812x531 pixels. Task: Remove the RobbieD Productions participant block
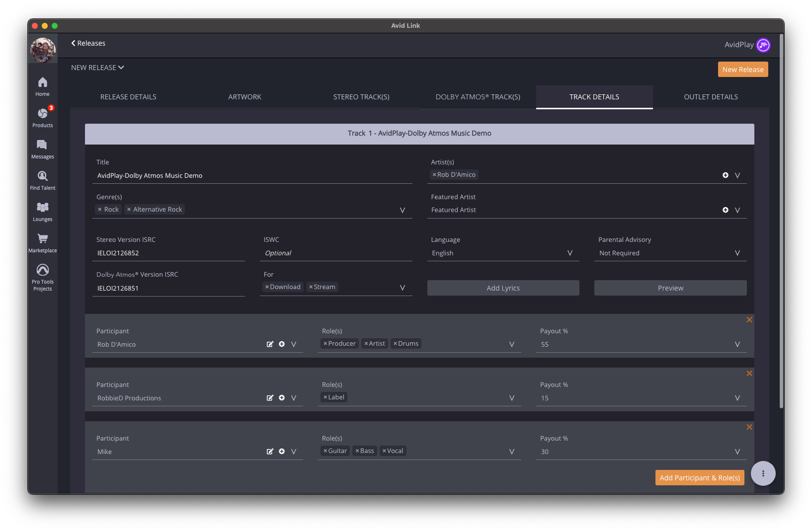click(749, 374)
